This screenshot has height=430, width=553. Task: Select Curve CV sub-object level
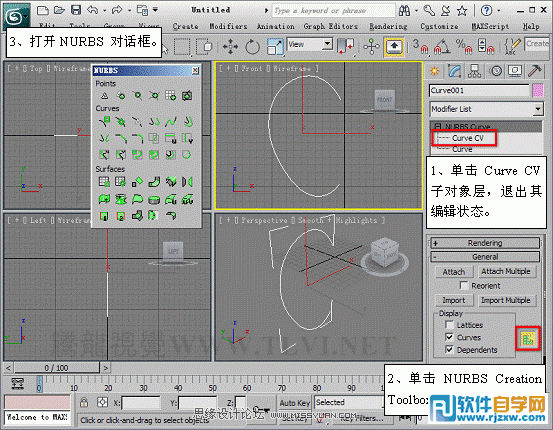tap(467, 138)
